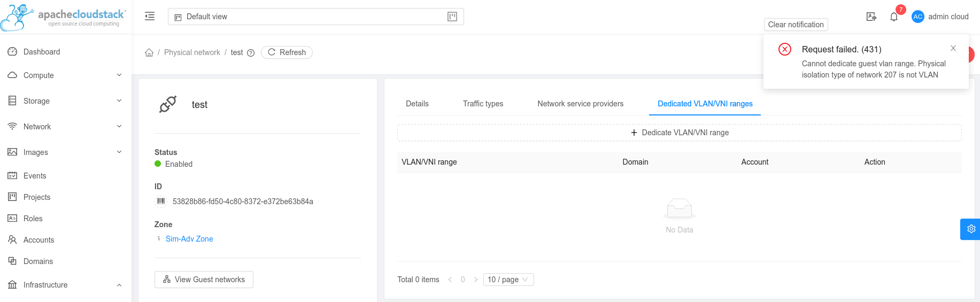Switch to the Details tab
Viewport: 980px width, 302px height.
(417, 104)
